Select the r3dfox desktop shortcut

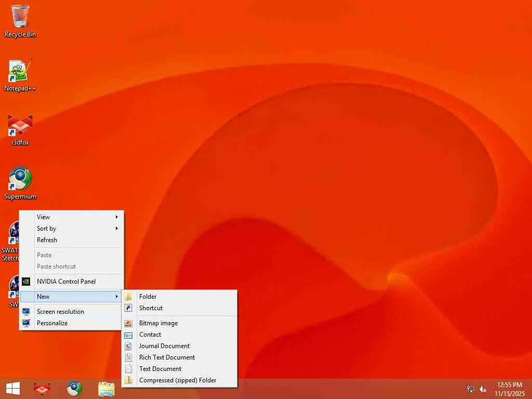[x=20, y=129]
